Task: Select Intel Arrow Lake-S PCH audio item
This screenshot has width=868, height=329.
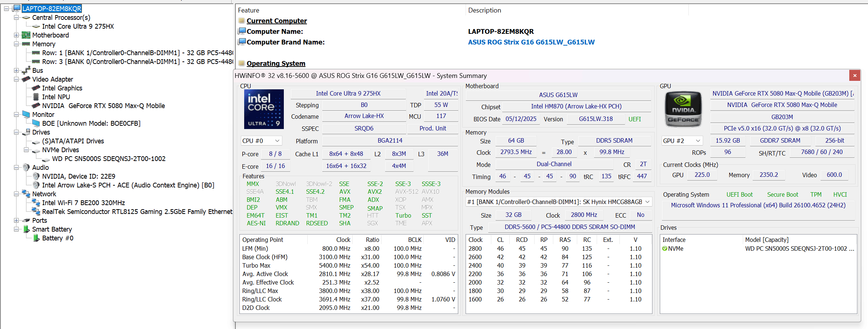Action: tap(128, 185)
